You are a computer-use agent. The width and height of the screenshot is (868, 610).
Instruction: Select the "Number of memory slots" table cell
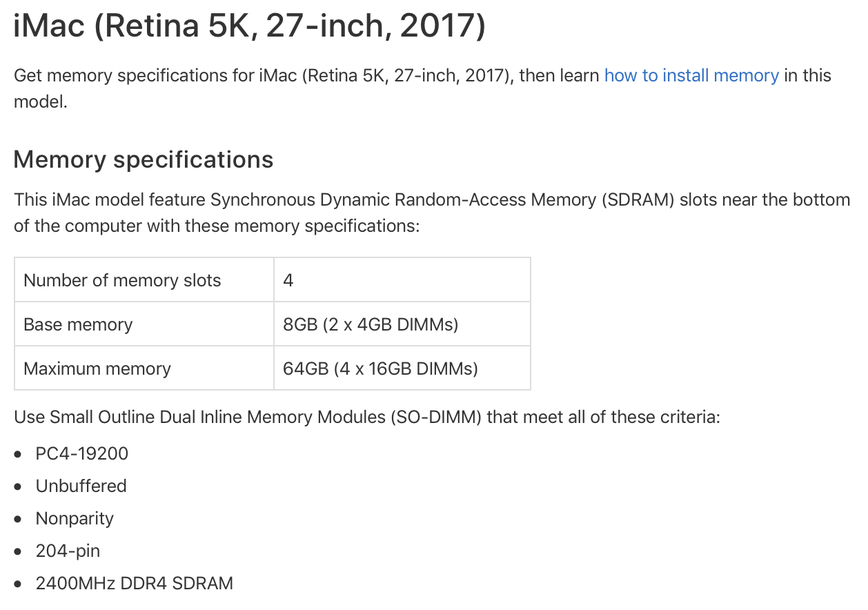click(x=144, y=280)
